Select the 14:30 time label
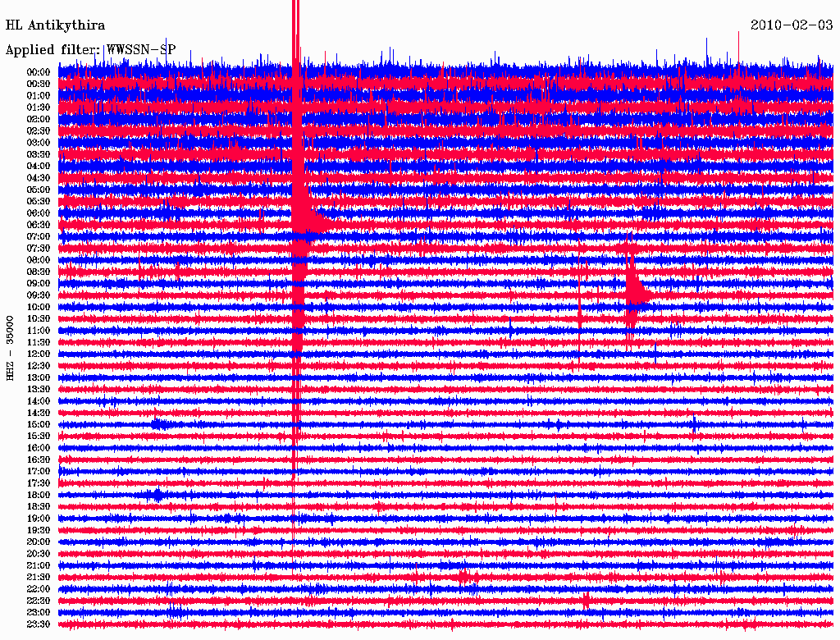The height and width of the screenshot is (640, 840). 39,414
